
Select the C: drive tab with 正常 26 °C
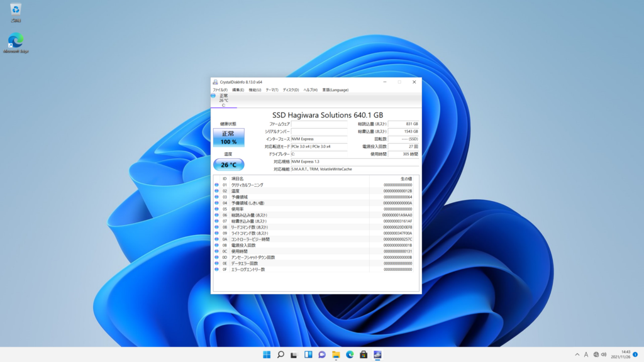coord(223,101)
